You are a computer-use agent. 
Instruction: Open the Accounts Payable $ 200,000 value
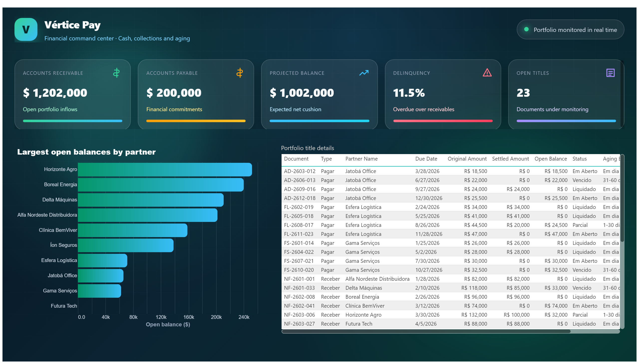coord(174,93)
